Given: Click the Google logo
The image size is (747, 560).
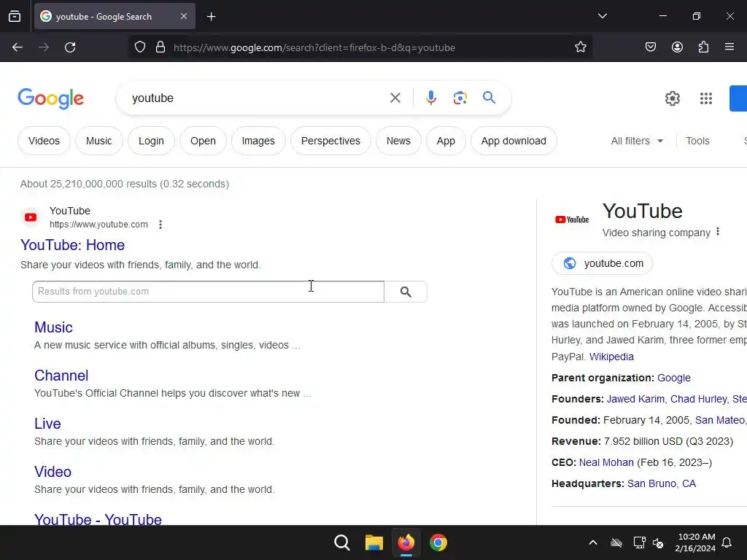Looking at the screenshot, I should [x=50, y=98].
